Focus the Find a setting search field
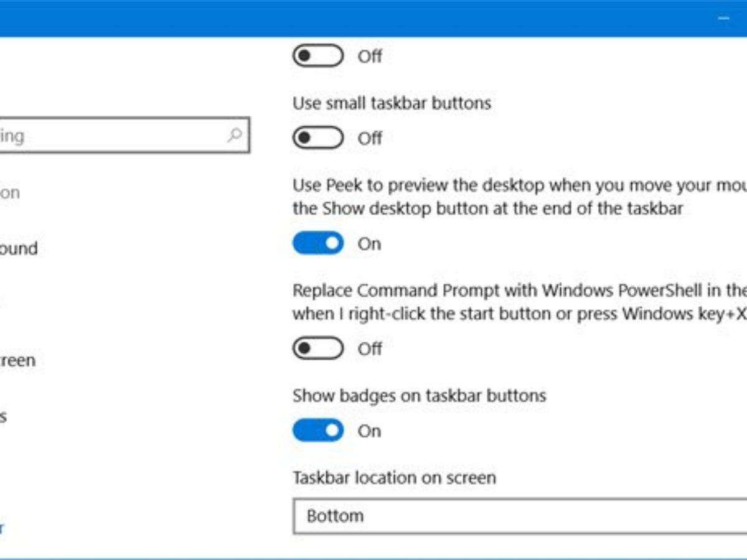Screen dimensions: 747x560 tap(112, 135)
